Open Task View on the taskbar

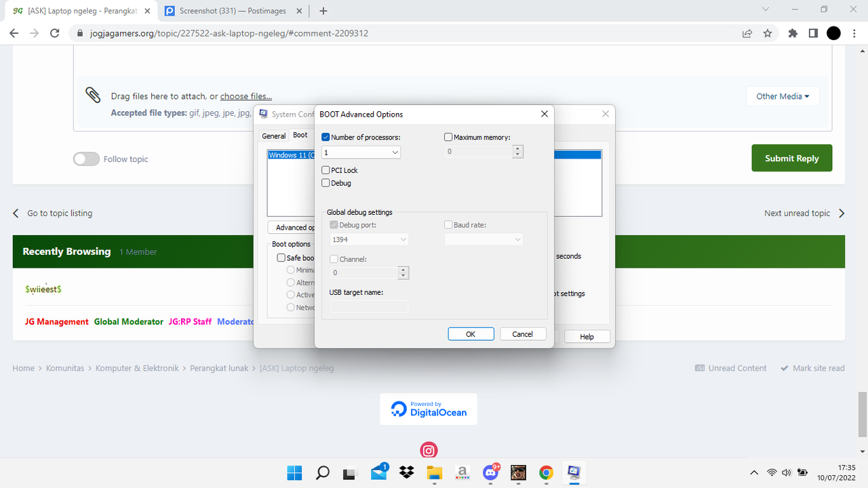click(x=350, y=472)
